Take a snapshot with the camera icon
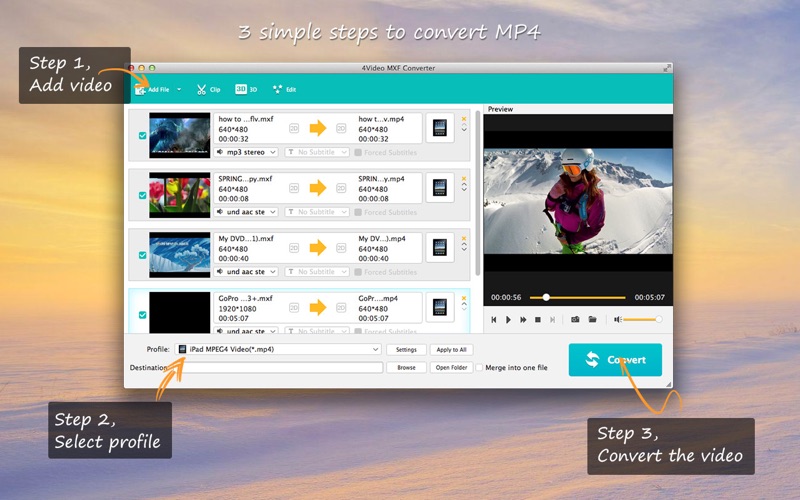Image resolution: width=800 pixels, height=500 pixels. (x=575, y=319)
